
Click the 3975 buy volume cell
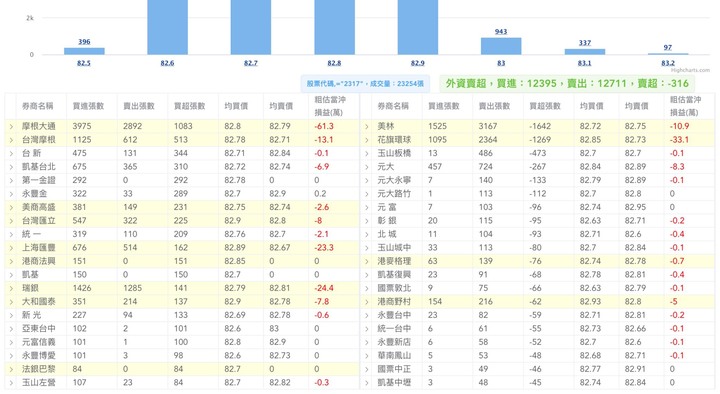point(82,126)
